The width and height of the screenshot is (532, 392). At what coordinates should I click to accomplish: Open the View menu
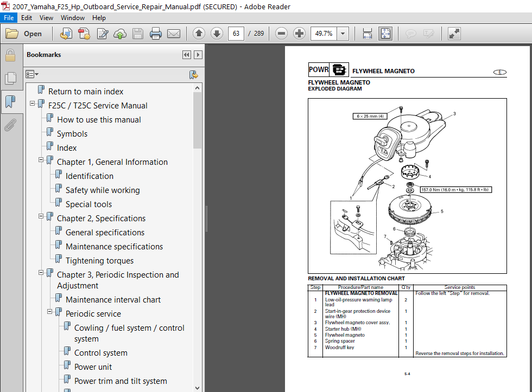point(46,18)
